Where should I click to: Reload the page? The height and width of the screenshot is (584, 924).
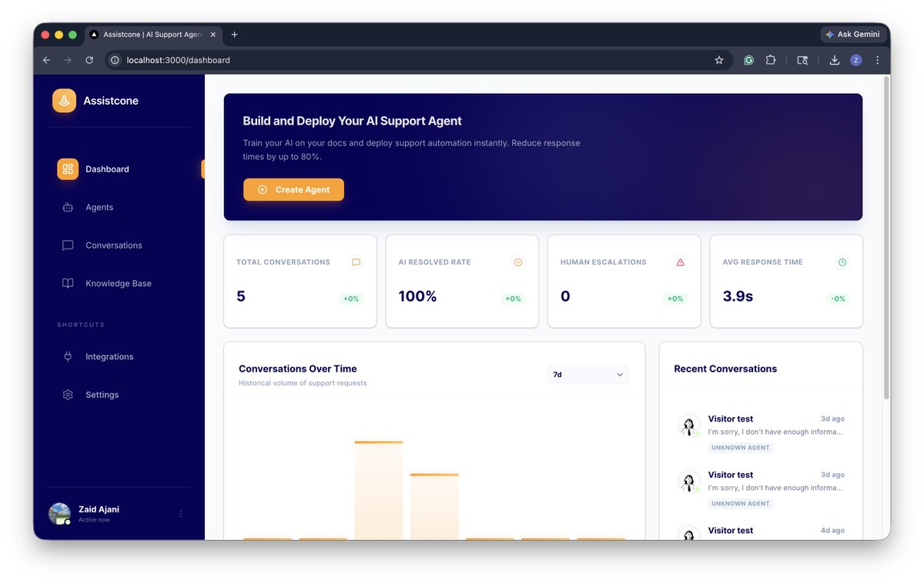(x=89, y=60)
